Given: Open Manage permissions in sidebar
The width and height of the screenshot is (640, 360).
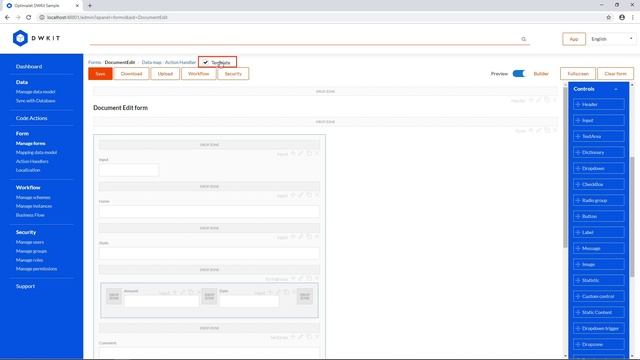Looking at the screenshot, I should [36, 269].
